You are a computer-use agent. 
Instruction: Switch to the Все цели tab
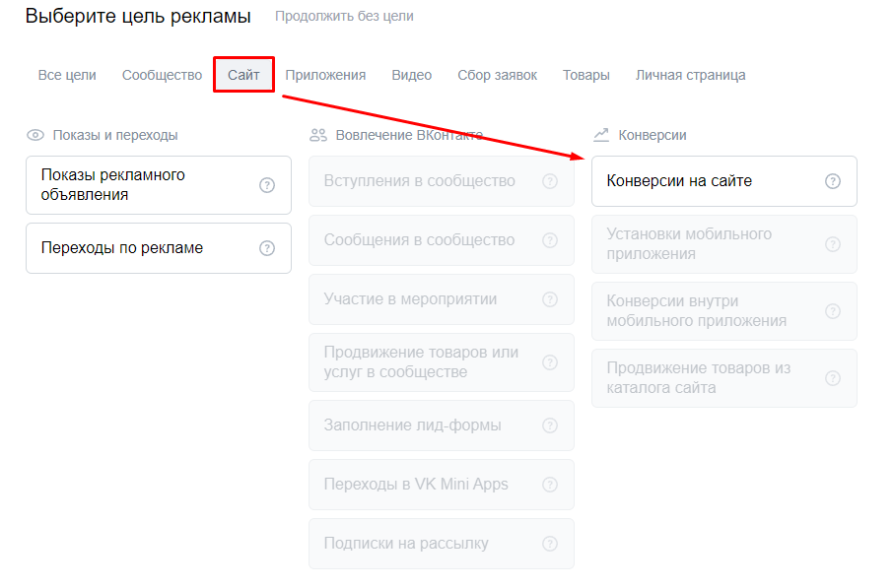pyautogui.click(x=66, y=74)
